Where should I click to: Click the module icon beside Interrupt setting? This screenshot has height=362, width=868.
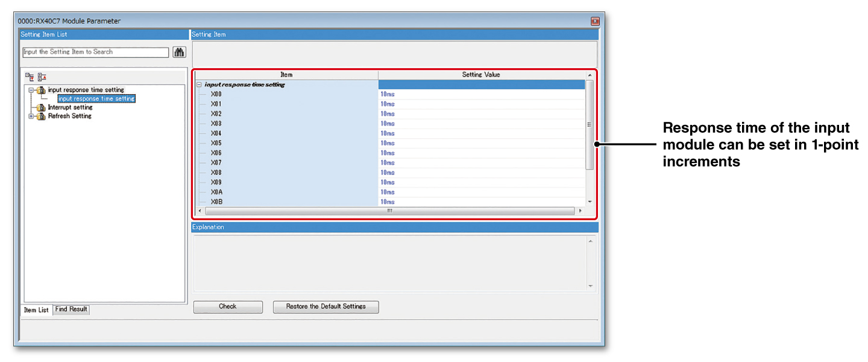pos(40,107)
